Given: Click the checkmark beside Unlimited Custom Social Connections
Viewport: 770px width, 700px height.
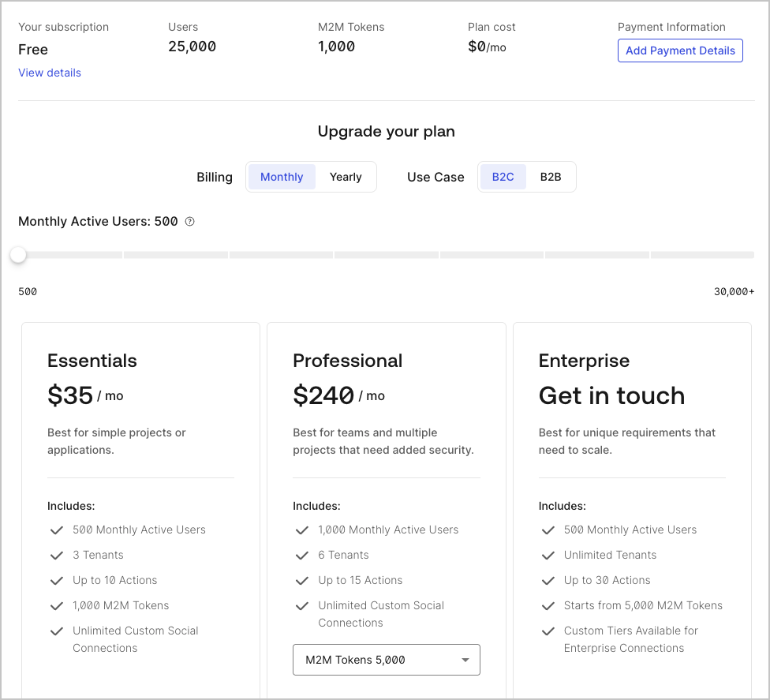Looking at the screenshot, I should click(56, 631).
